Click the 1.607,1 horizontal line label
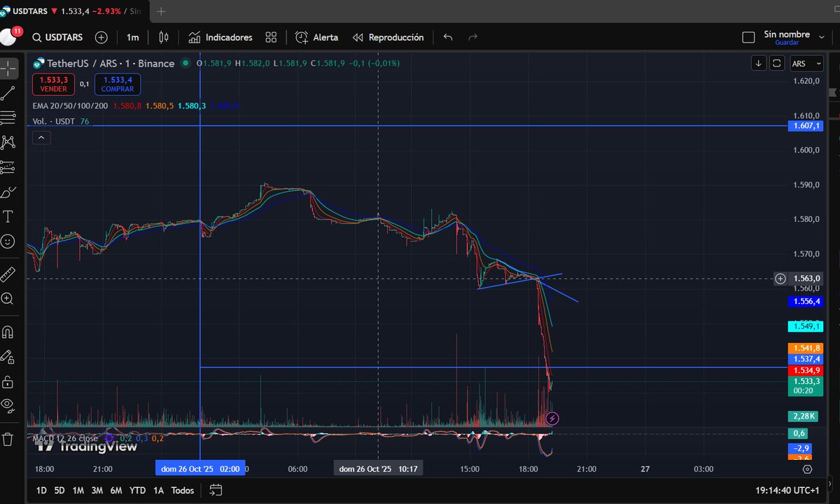The image size is (840, 504). click(x=806, y=126)
